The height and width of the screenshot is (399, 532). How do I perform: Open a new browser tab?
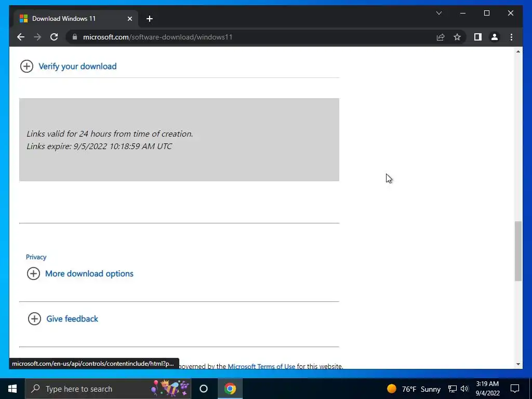pos(150,19)
